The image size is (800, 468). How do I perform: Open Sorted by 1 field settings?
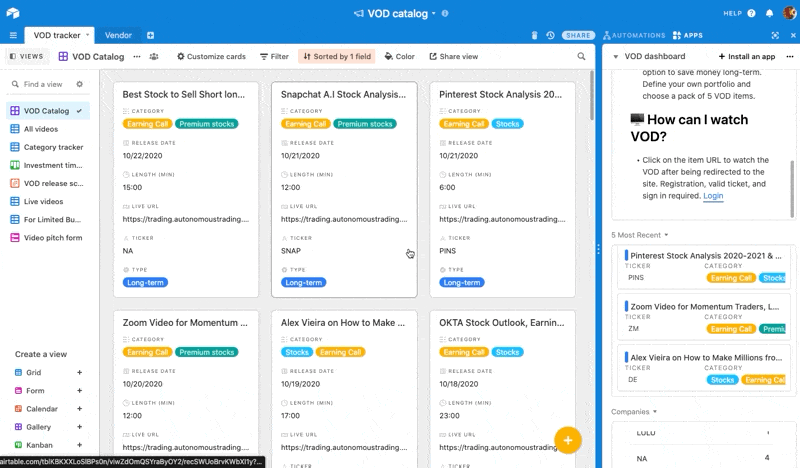(x=337, y=57)
